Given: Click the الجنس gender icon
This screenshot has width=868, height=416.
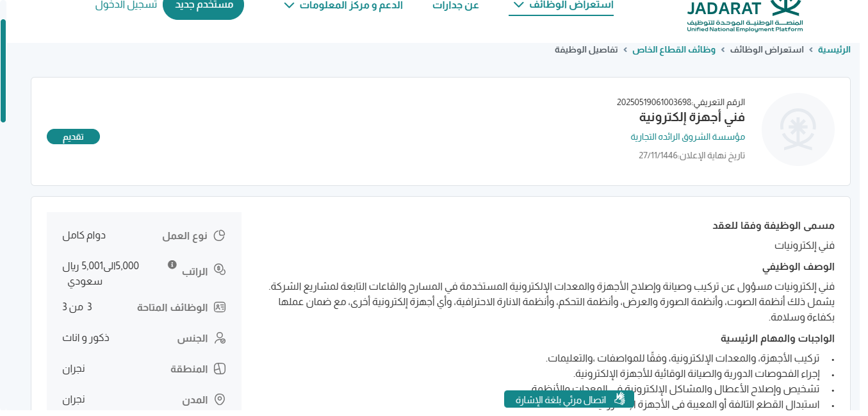Looking at the screenshot, I should (220, 338).
